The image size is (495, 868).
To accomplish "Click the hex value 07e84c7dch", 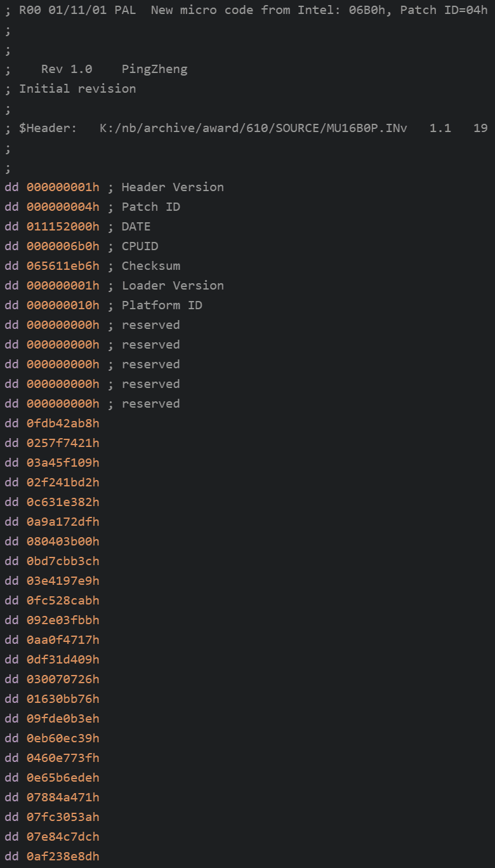I will coord(63,836).
